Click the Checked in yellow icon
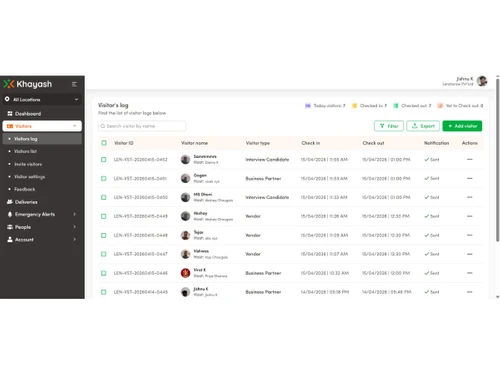The image size is (500, 375). 354,106
